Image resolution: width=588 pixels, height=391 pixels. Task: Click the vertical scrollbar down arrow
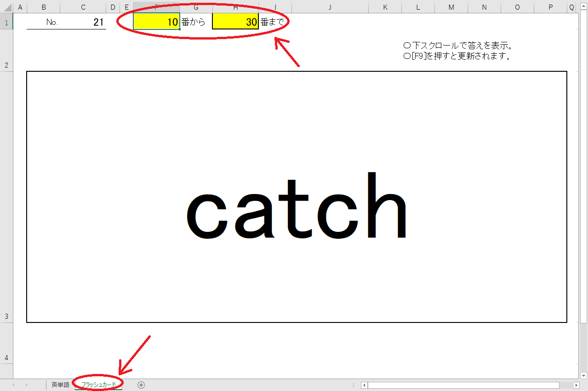pyautogui.click(x=583, y=375)
